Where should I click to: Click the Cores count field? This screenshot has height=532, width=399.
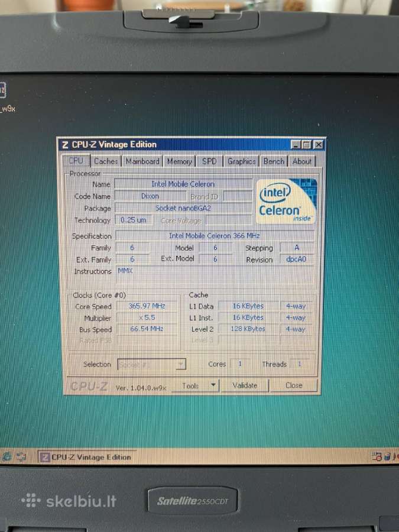click(240, 364)
